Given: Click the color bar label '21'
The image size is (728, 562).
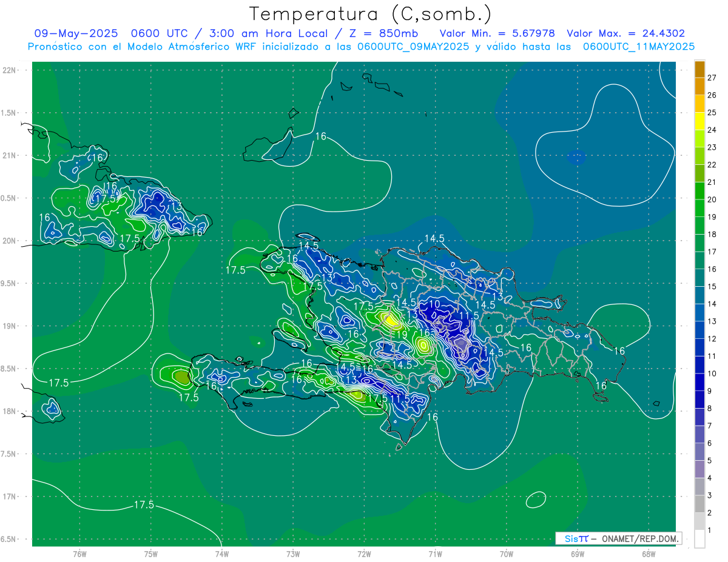Looking at the screenshot, I should click(712, 182).
